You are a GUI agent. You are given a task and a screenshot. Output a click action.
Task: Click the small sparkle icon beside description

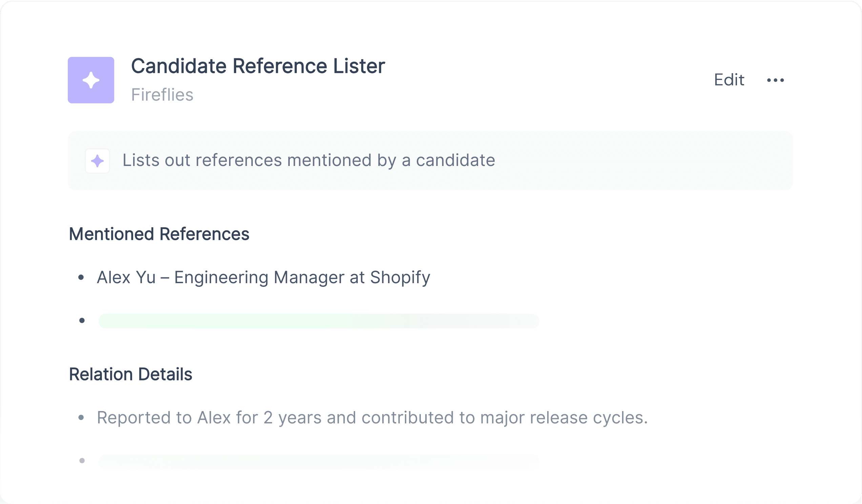pos(98,161)
